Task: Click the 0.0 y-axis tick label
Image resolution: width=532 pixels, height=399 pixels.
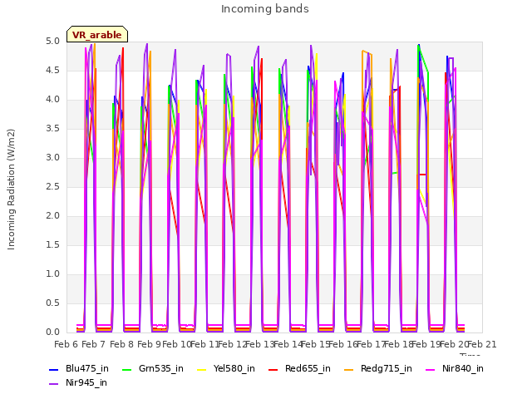Action: click(52, 332)
